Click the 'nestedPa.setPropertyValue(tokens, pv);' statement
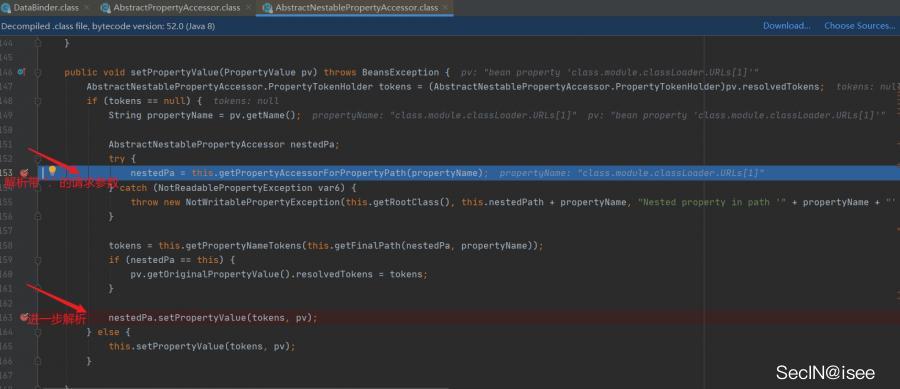This screenshot has height=389, width=900. click(212, 317)
